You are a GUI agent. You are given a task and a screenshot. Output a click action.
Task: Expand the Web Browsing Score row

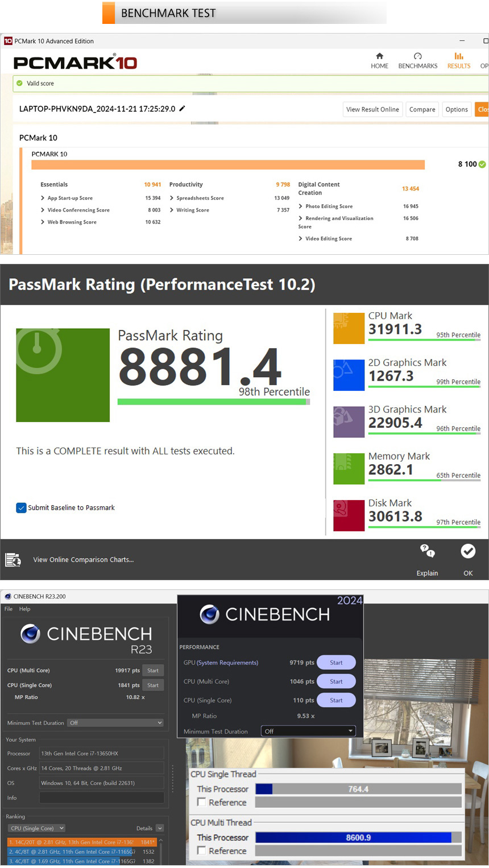[43, 222]
